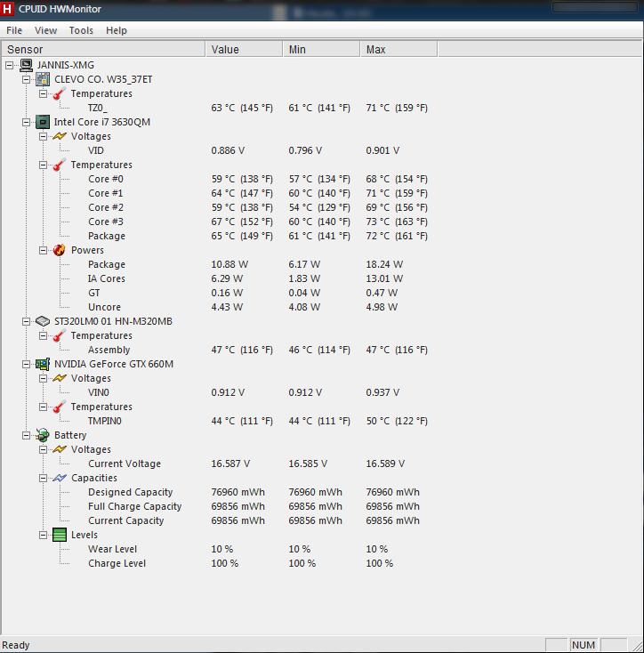The image size is (644, 653).
Task: Click the Capacities blue graph icon
Action: 60,478
